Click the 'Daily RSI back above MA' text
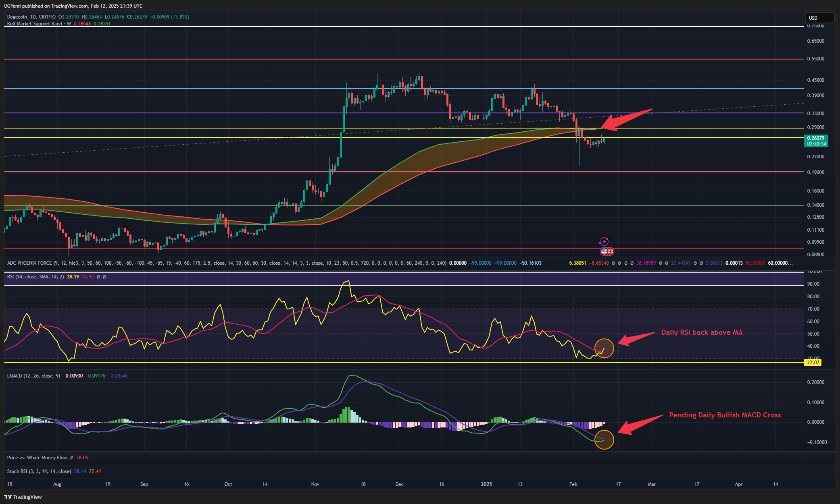Image resolution: width=840 pixels, height=504 pixels. click(702, 332)
